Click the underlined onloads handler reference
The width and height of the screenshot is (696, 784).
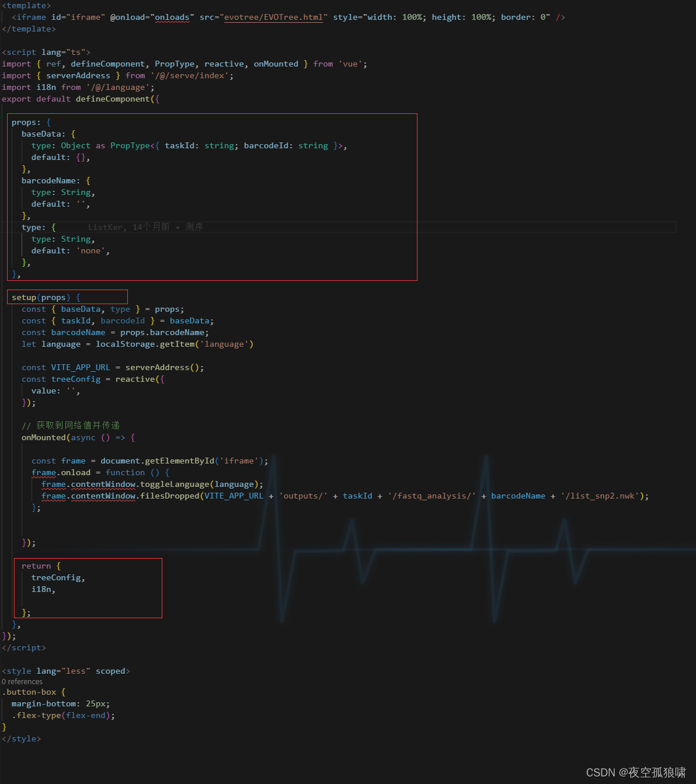(x=172, y=17)
